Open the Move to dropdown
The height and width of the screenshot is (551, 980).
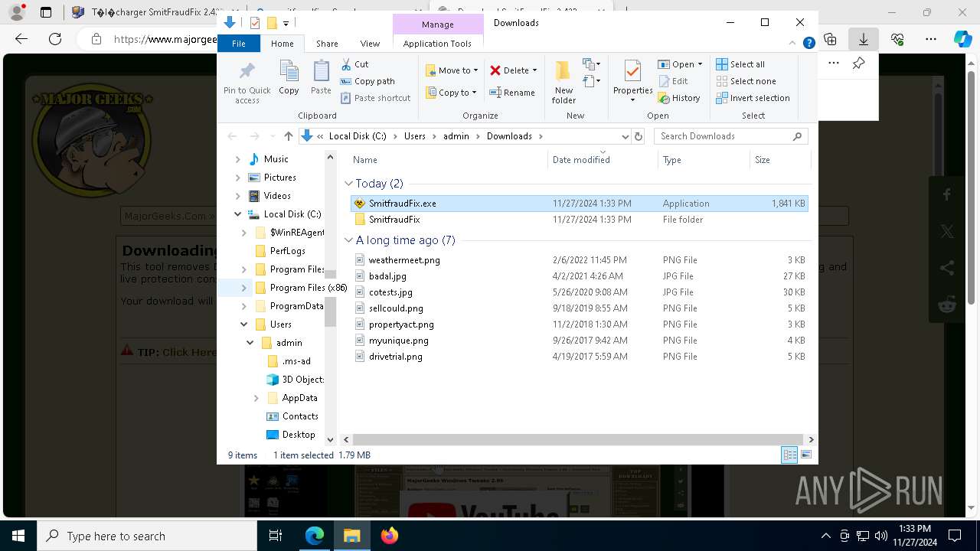(452, 70)
